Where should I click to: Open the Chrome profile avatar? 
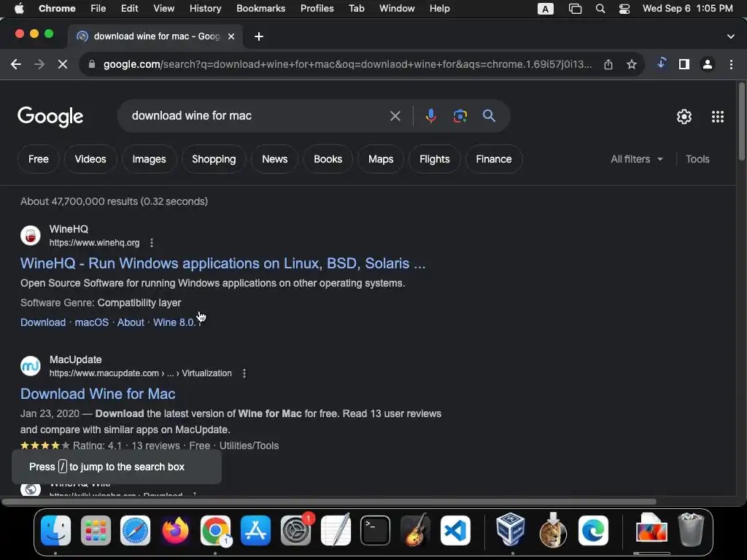[708, 64]
